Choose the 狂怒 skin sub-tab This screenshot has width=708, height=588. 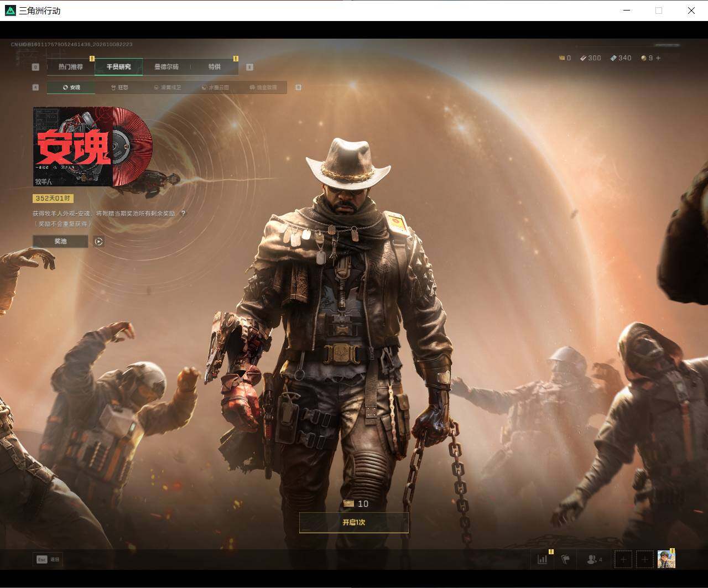click(119, 87)
